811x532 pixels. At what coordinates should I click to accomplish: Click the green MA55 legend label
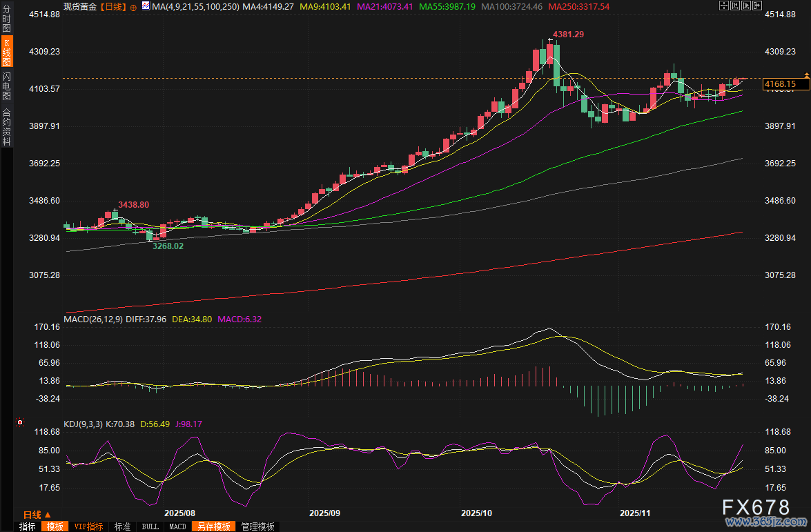446,7
